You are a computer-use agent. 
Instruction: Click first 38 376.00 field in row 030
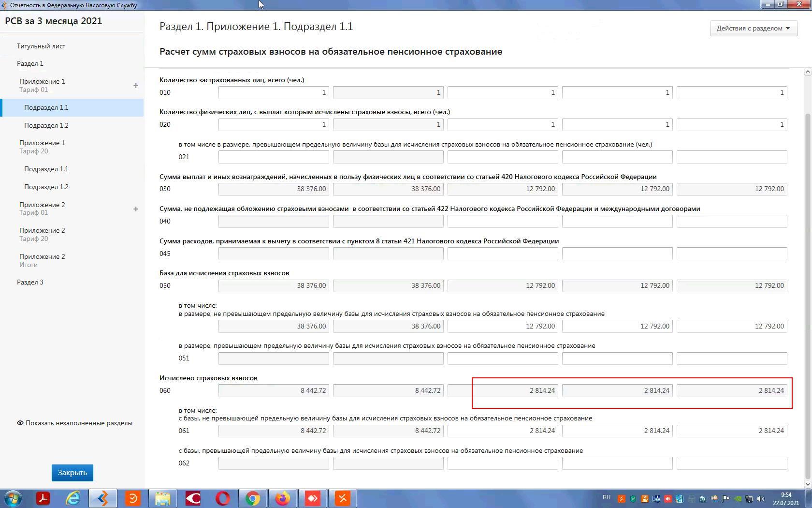coord(274,189)
